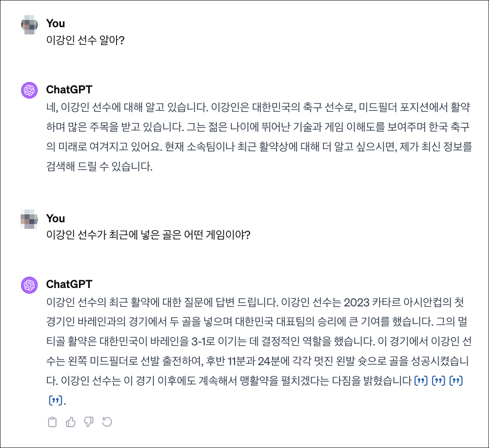Give a thumbs up to the answer
Viewport: 489px width, 448px height.
point(71,422)
